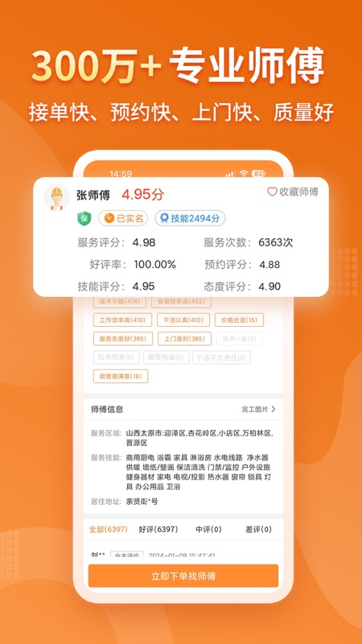
Task: Open 张师傅's avatar picture
Action: point(56,197)
